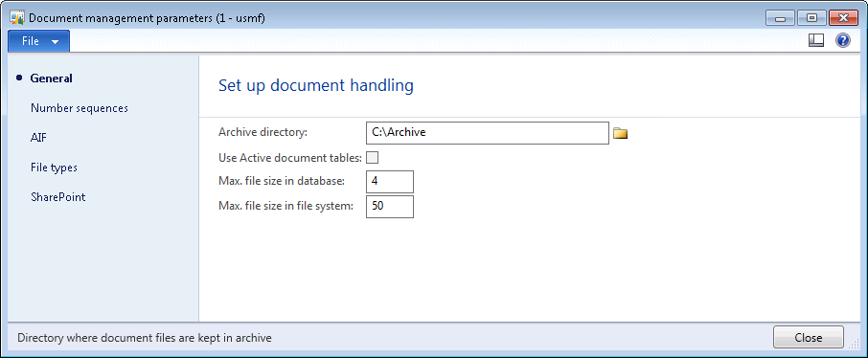Click 'Max. file size in database:' label
This screenshot has width=868, height=358.
click(282, 181)
